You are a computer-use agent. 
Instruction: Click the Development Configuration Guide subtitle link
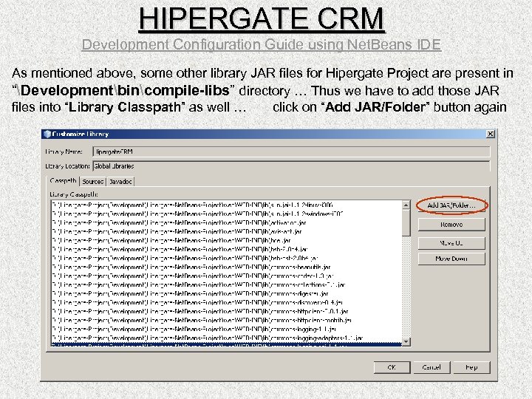coord(262,44)
